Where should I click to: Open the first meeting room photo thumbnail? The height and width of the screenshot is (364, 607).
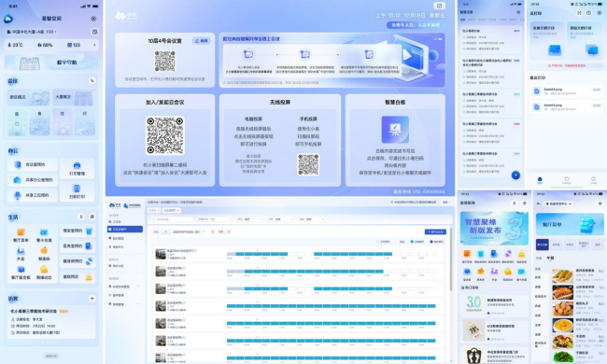(x=161, y=254)
